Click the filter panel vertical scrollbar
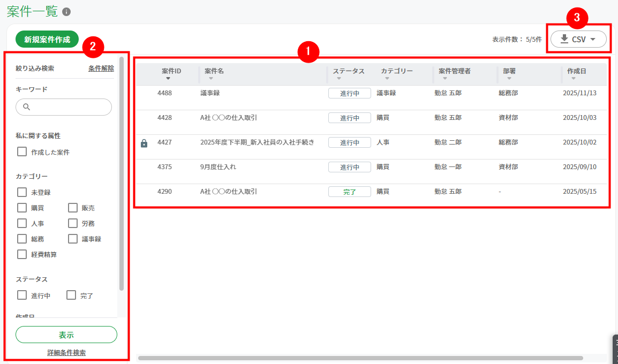 122,174
